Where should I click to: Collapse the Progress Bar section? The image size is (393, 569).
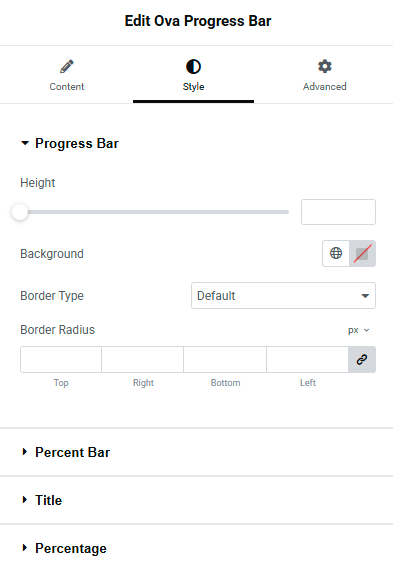[70, 143]
